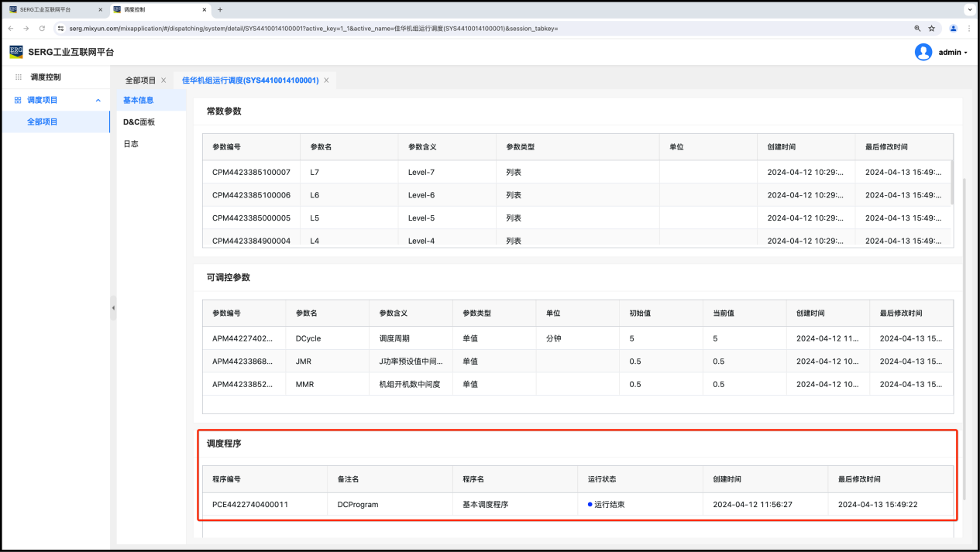980x552 pixels.
Task: Bookmark this page with the star icon
Action: 932,29
